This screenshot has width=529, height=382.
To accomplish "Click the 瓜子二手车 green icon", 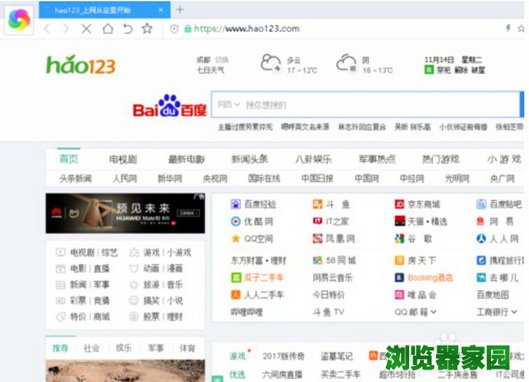I will [236, 277].
